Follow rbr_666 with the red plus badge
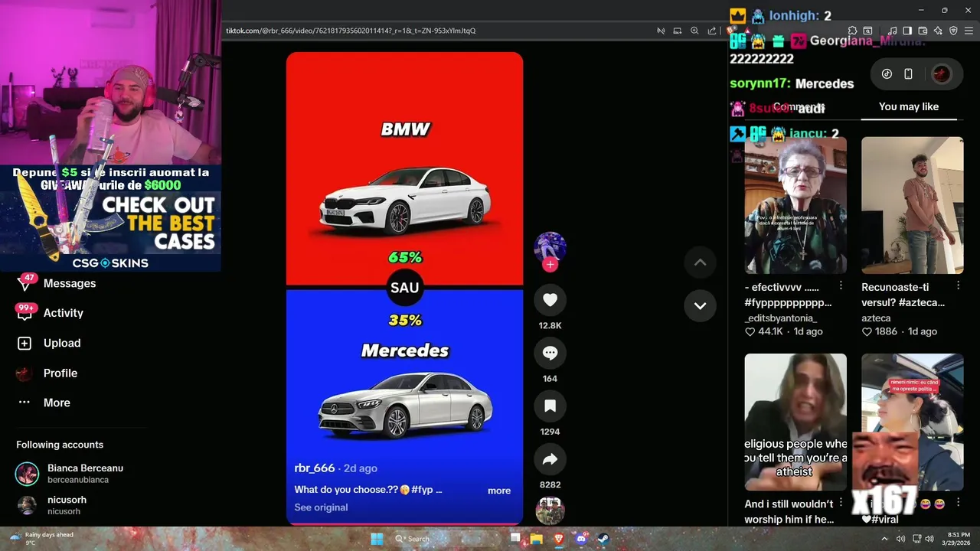The height and width of the screenshot is (551, 980). coord(550,265)
